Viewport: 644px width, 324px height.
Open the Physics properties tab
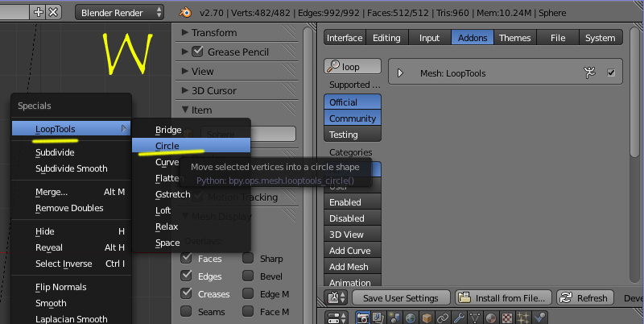539,318
